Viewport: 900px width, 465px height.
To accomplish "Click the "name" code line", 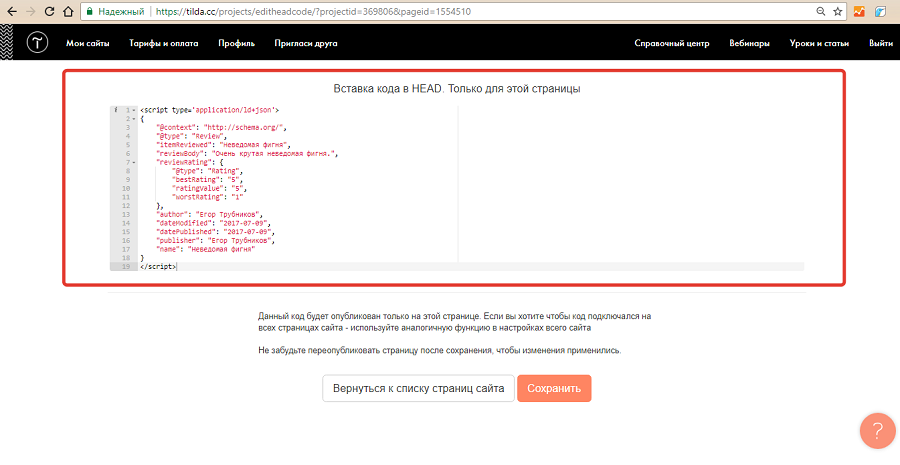I will tap(205, 249).
